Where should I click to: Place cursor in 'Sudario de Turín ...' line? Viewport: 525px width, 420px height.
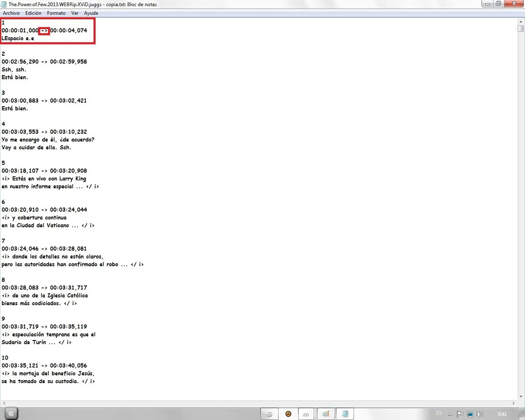(x=37, y=342)
